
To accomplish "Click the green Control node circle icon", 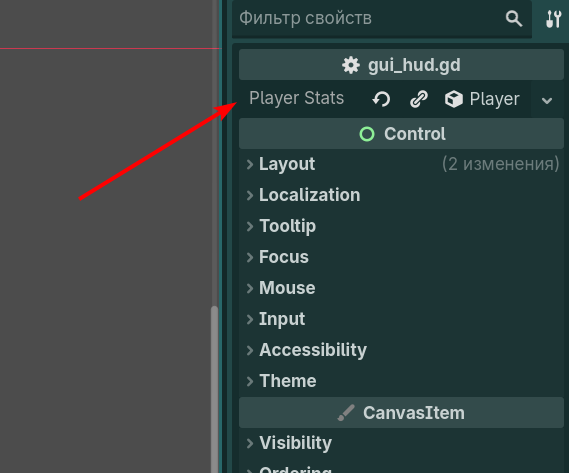I will 367,134.
